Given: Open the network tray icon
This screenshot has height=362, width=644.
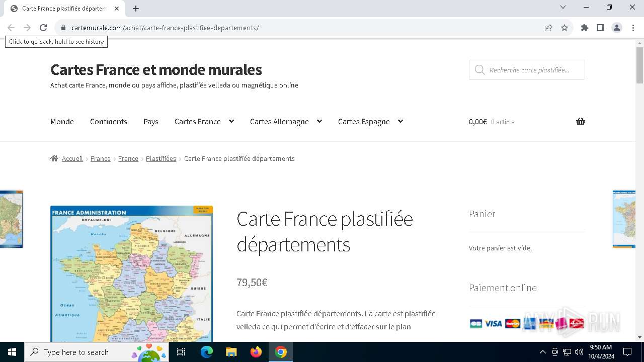Looking at the screenshot, I should click(x=567, y=352).
